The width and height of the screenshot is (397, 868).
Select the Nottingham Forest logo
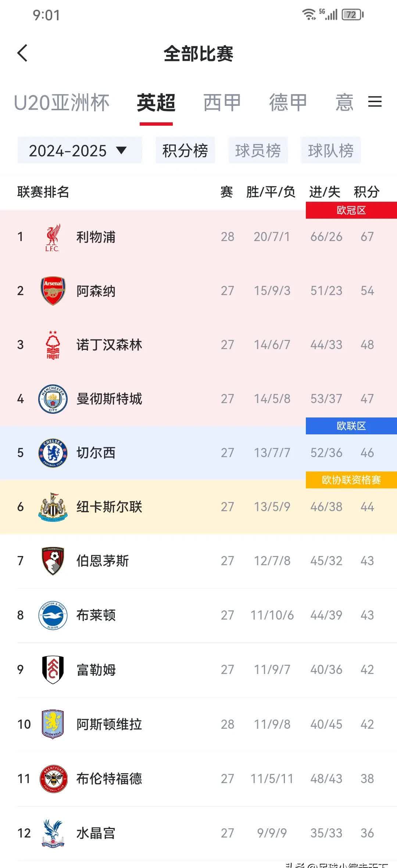53,345
